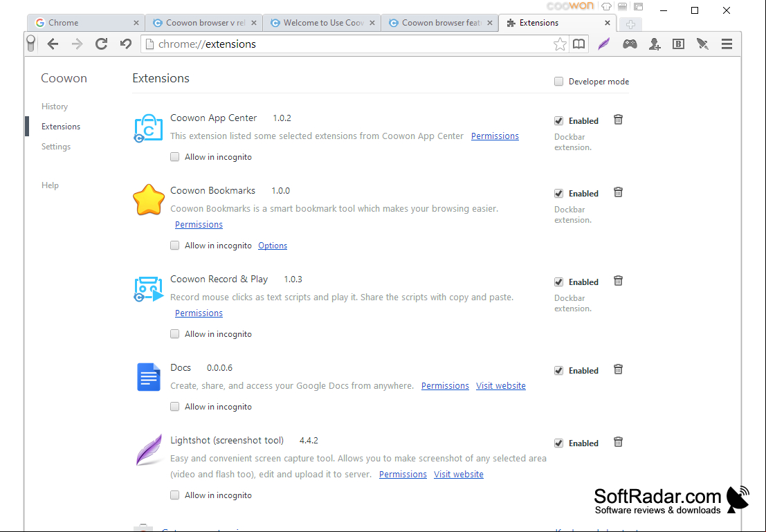View Coowon Bookmarks Permissions link

199,224
